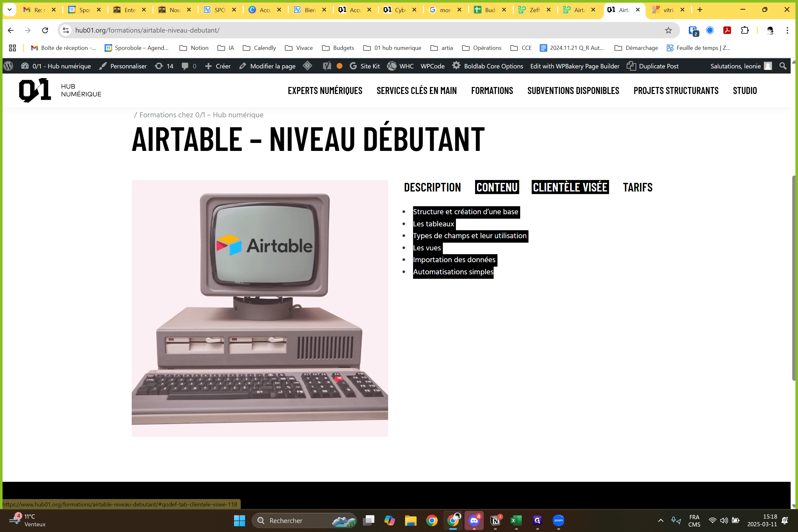Viewport: 798px width, 532px height.
Task: Open the 14 pending updates icon
Action: pos(164,66)
